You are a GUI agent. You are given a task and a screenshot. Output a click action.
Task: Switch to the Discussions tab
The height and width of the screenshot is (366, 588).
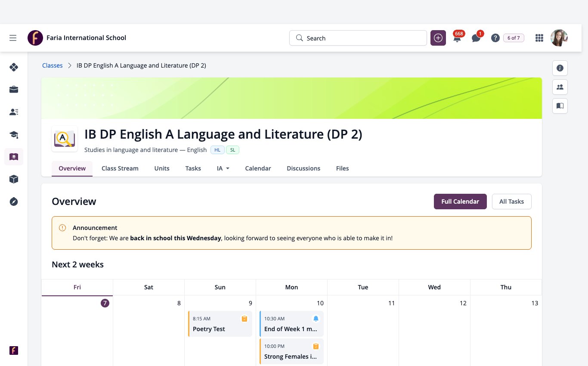[303, 168]
